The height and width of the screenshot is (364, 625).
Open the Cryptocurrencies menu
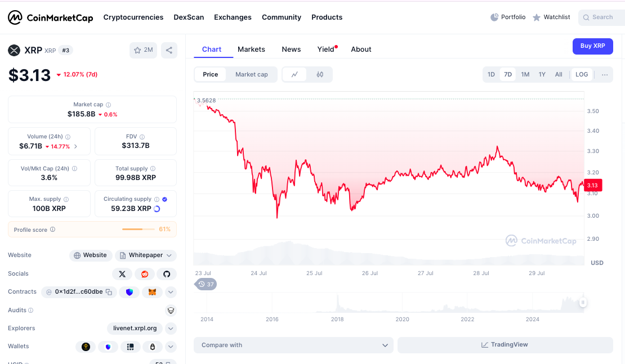[x=133, y=17]
